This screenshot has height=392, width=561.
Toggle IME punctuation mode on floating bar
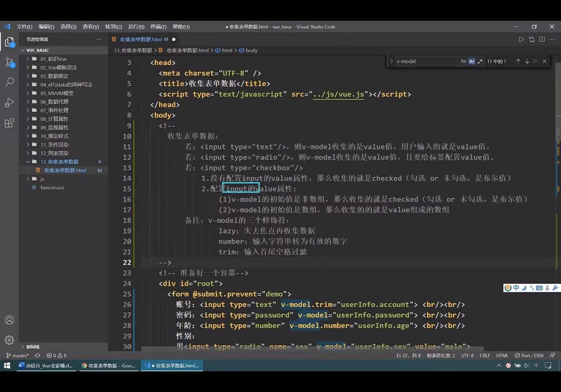[x=532, y=288]
